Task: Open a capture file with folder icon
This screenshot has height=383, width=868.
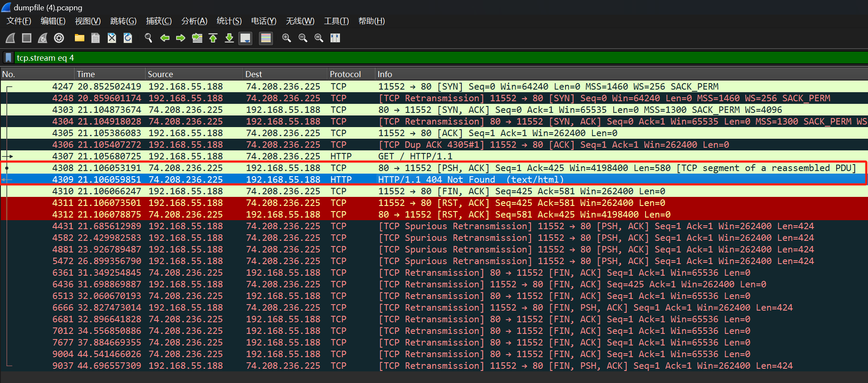Action: (x=79, y=38)
